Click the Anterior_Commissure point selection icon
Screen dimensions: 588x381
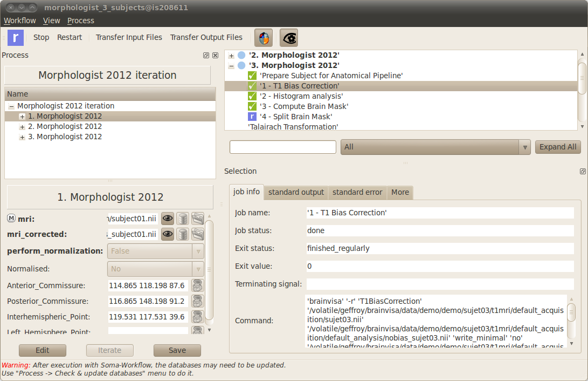coord(198,285)
